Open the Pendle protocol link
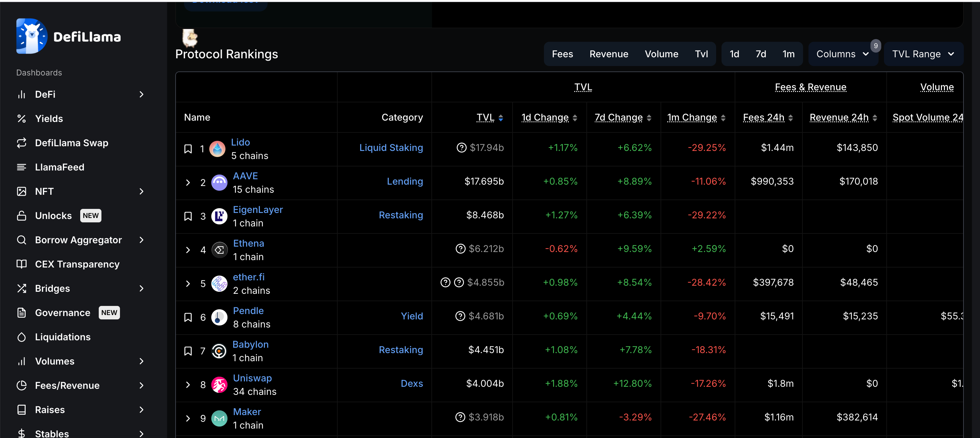 (x=248, y=311)
